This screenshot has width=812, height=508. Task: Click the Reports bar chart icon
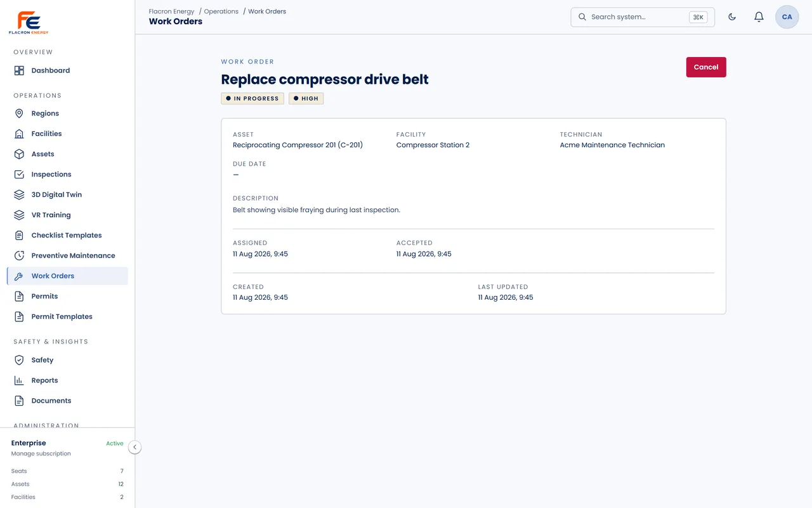pyautogui.click(x=19, y=380)
